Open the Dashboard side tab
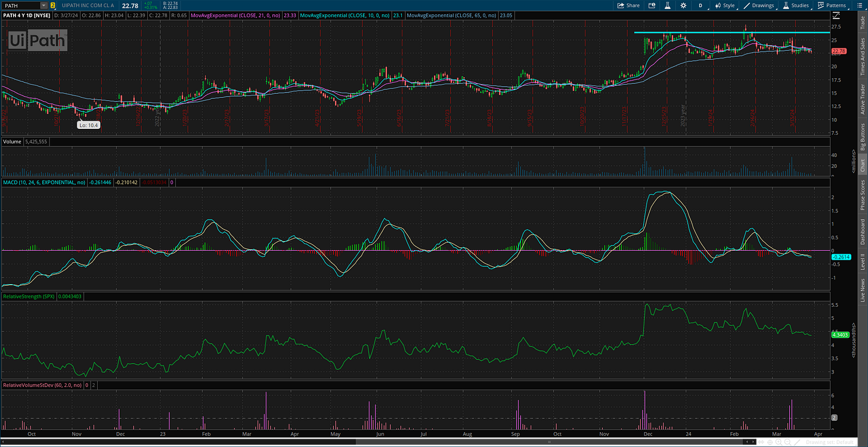868x447 pixels. (862, 231)
